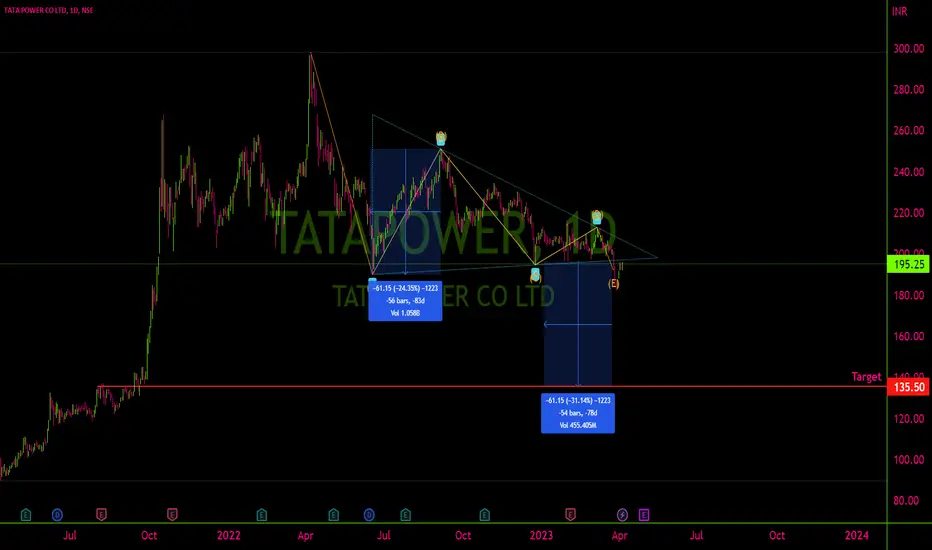Click the blue dividend icon before Jul 2021
Image resolution: width=932 pixels, height=550 pixels.
tap(57, 514)
